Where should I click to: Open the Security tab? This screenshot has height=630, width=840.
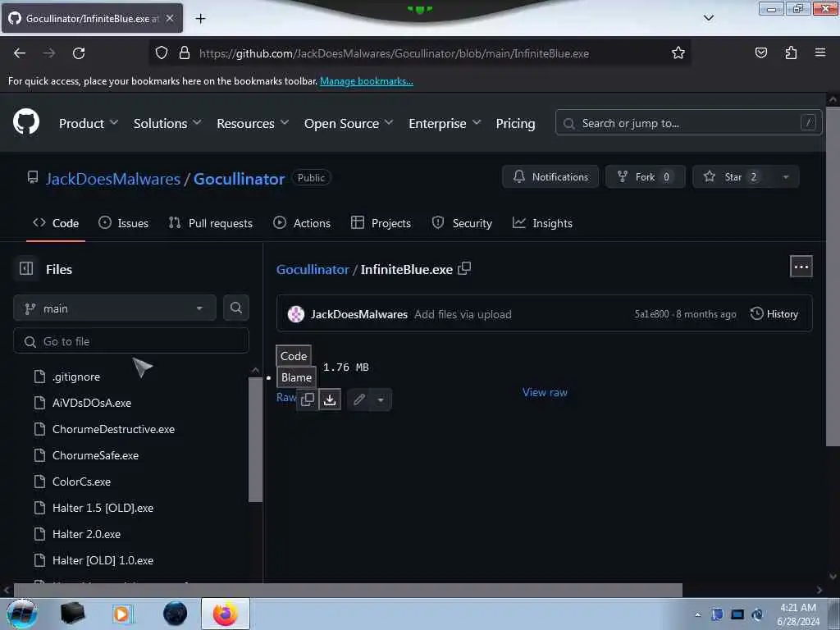[x=462, y=223]
